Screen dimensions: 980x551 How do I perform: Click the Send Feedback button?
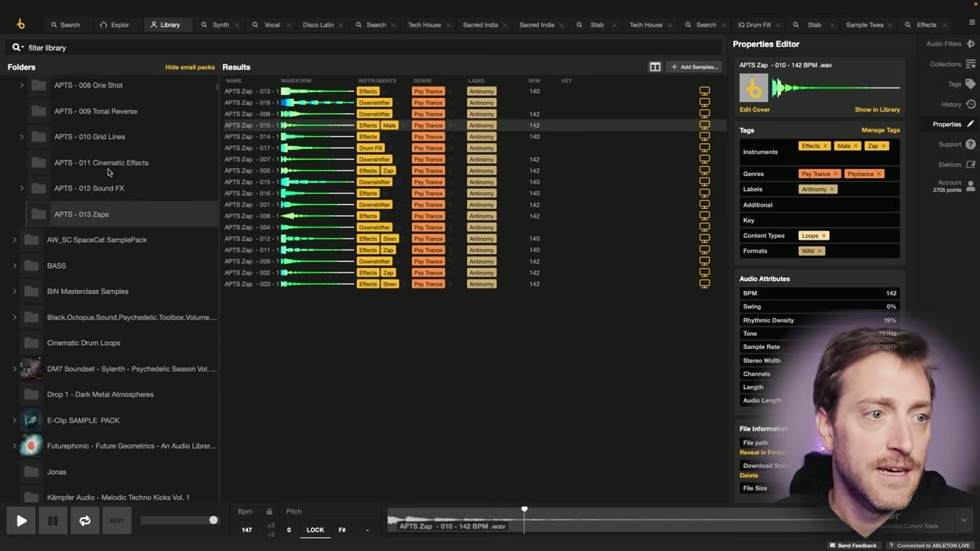click(853, 546)
